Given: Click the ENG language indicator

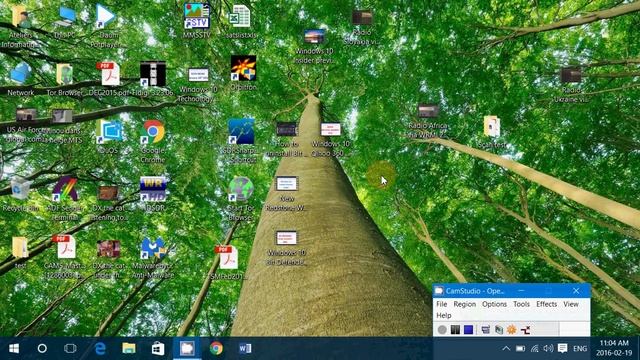Looking at the screenshot, I should click(580, 349).
